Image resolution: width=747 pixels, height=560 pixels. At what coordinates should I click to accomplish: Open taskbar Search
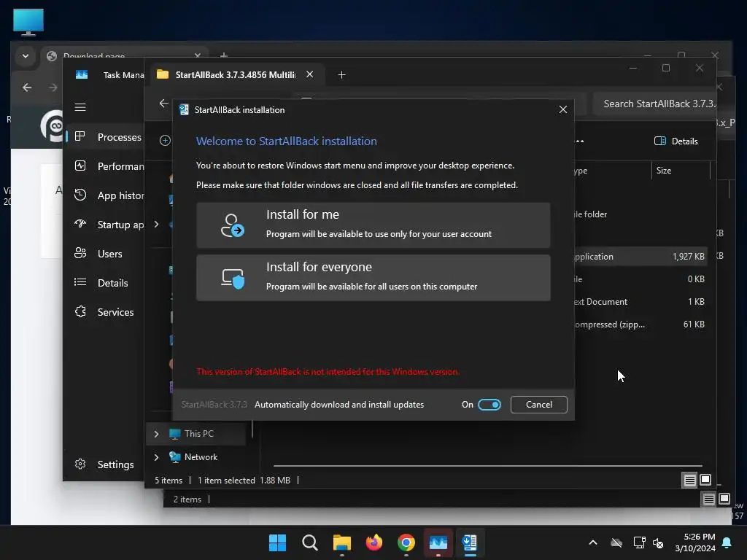pos(309,542)
